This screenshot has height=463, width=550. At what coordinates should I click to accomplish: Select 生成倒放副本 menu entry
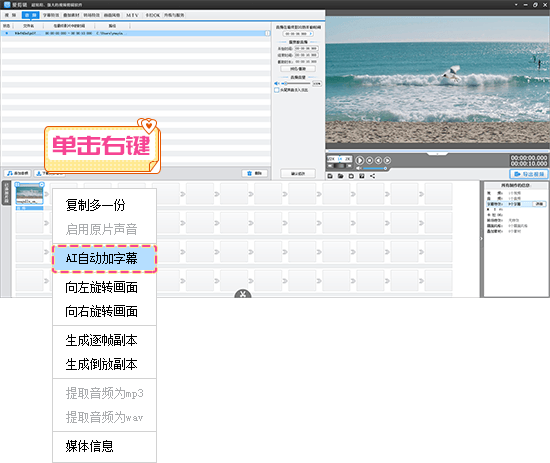(x=104, y=364)
